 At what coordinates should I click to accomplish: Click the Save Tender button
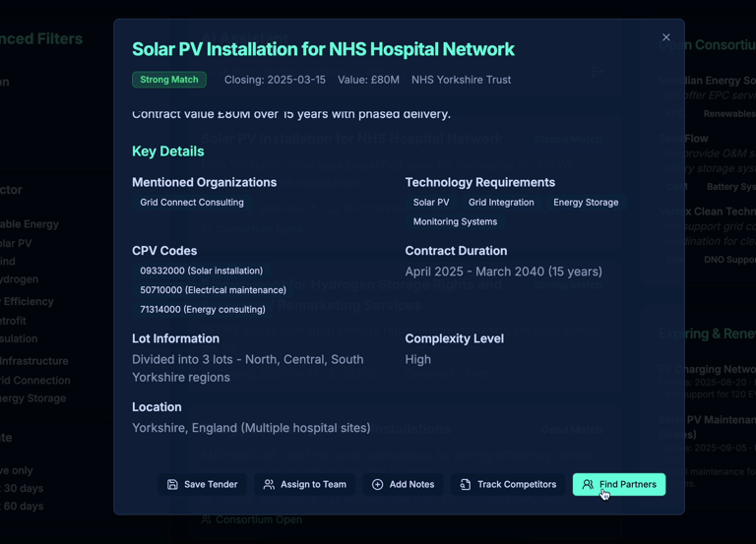point(203,484)
